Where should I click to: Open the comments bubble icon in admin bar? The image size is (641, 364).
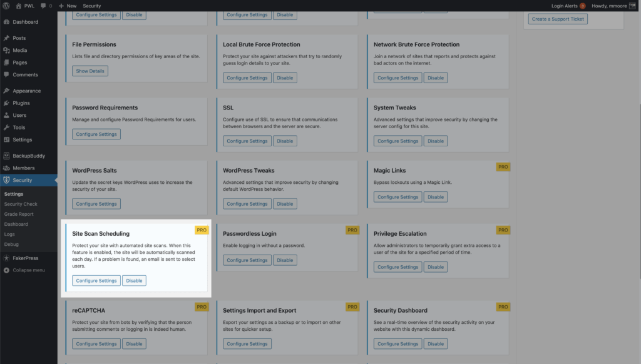[43, 6]
